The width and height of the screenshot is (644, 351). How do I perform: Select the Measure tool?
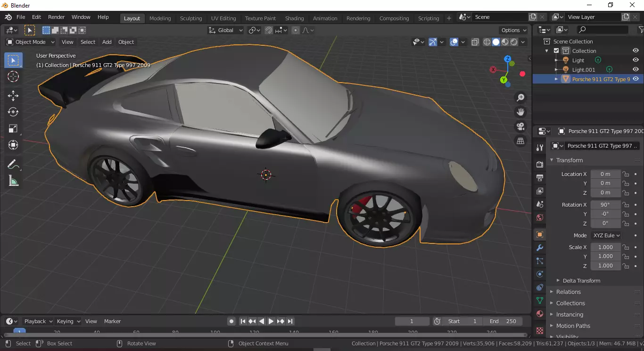(13, 181)
